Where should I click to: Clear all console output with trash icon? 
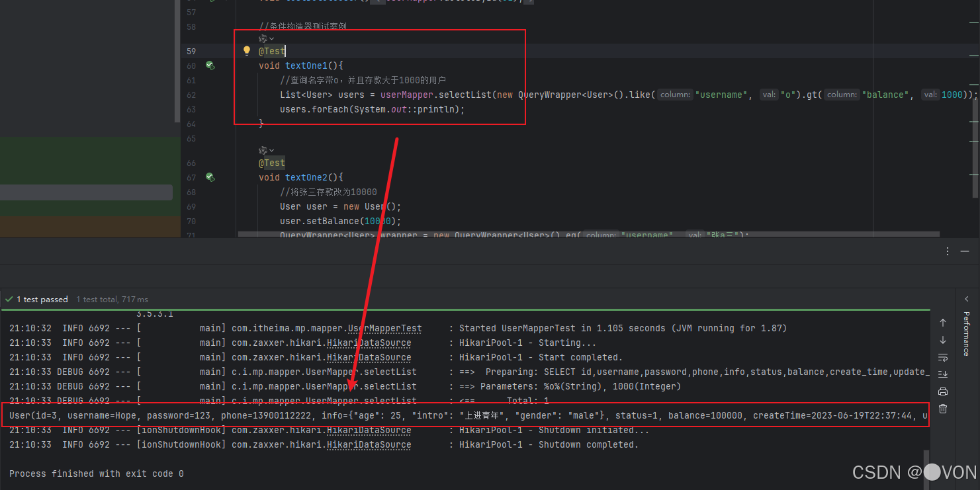[943, 409]
